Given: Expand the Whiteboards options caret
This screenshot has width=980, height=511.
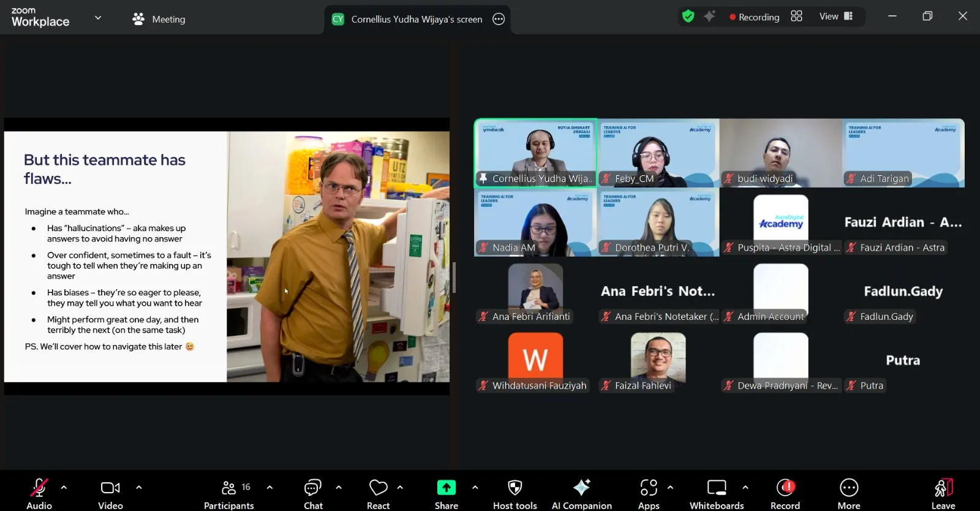Looking at the screenshot, I should (x=745, y=488).
